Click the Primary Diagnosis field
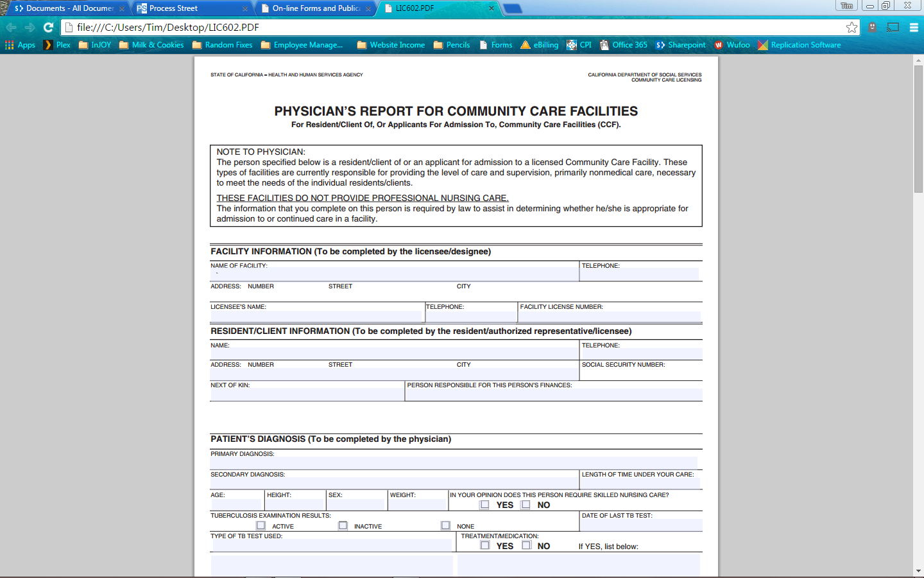This screenshot has height=578, width=924. pyautogui.click(x=454, y=462)
